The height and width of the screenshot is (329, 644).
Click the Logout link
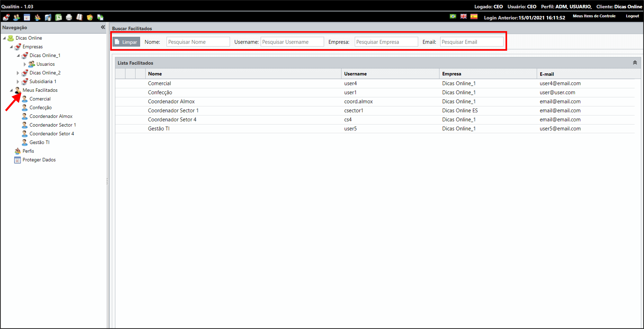(x=632, y=16)
